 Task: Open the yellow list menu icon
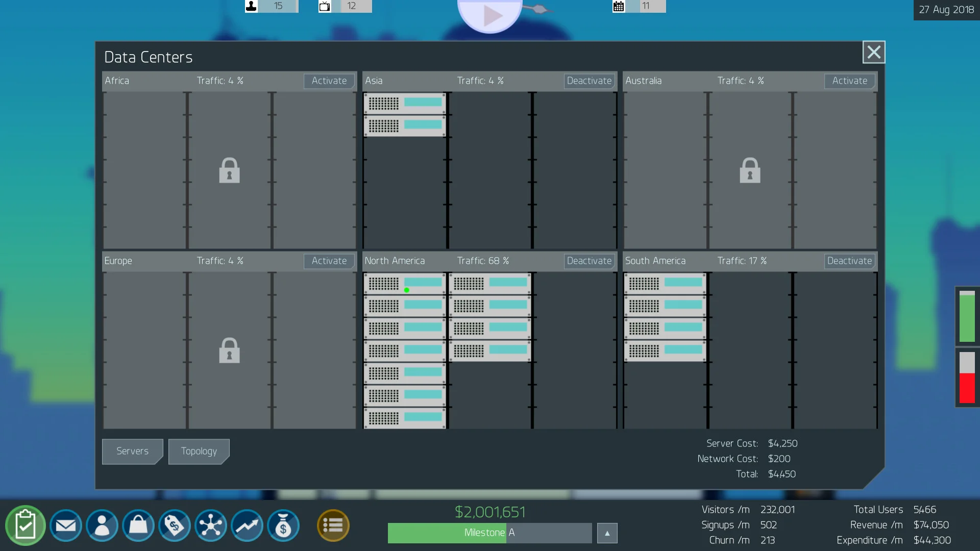pos(333,525)
